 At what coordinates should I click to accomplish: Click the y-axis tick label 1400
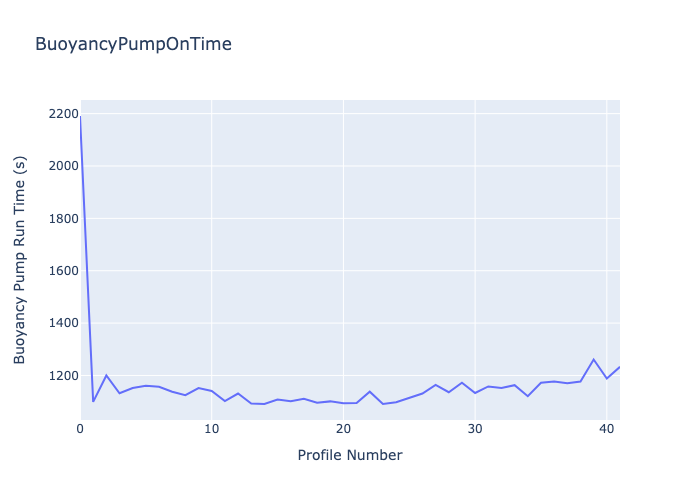pyautogui.click(x=63, y=323)
